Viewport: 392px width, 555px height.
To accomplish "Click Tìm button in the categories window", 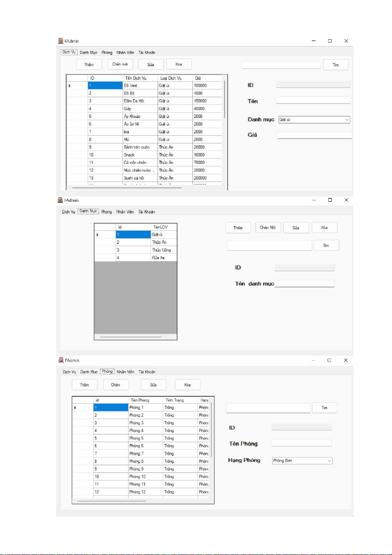I will click(x=326, y=245).
